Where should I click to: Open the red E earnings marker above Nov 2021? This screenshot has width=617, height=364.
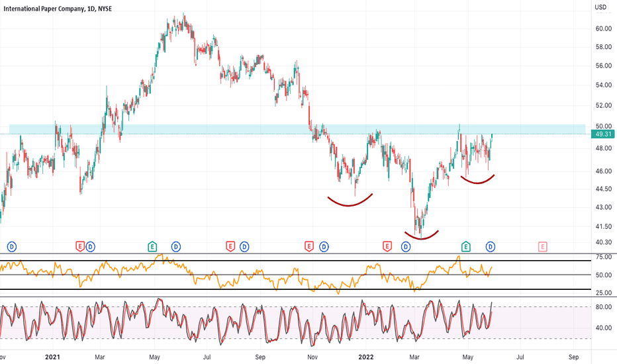point(309,247)
